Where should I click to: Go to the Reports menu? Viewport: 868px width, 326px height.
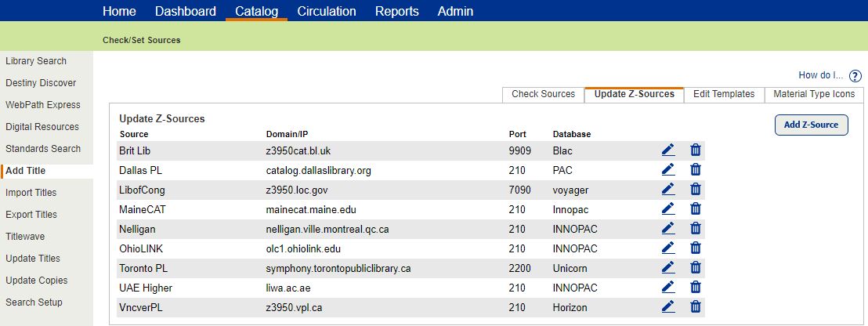coord(396,11)
